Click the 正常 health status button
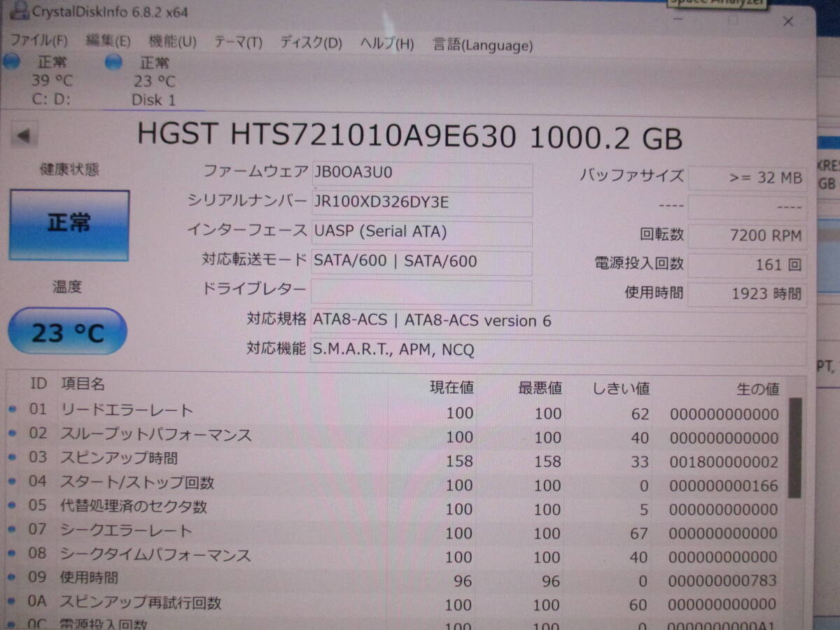This screenshot has width=840, height=630. click(69, 224)
